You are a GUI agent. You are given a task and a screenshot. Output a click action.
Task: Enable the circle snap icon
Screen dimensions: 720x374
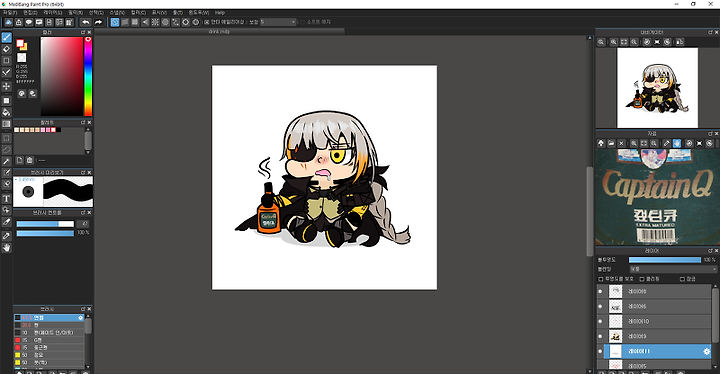coord(165,22)
